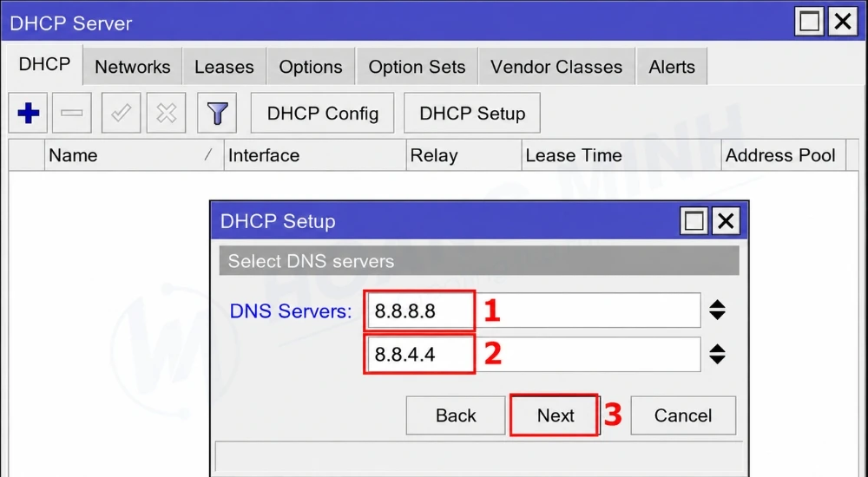868x477 pixels.
Task: Open the filter funnel icon
Action: tap(217, 113)
